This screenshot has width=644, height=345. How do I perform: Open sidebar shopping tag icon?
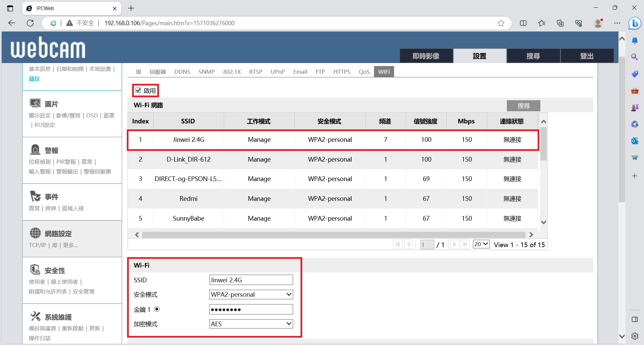point(635,74)
